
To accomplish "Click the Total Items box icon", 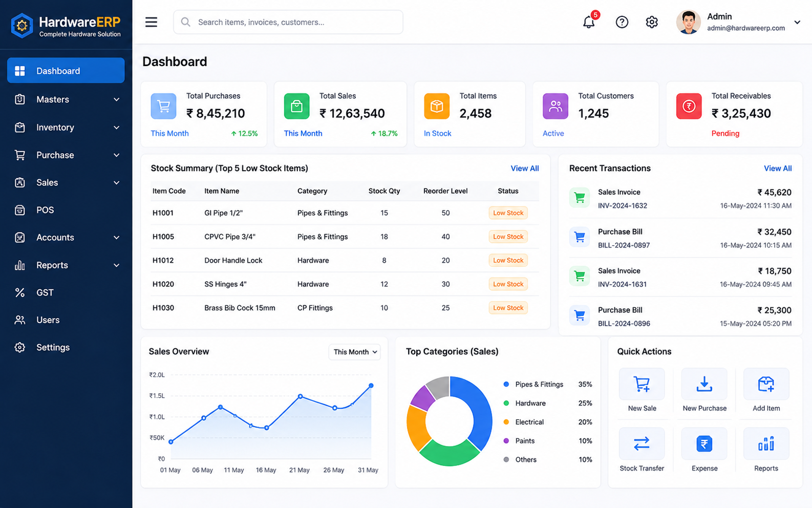I will (x=437, y=106).
